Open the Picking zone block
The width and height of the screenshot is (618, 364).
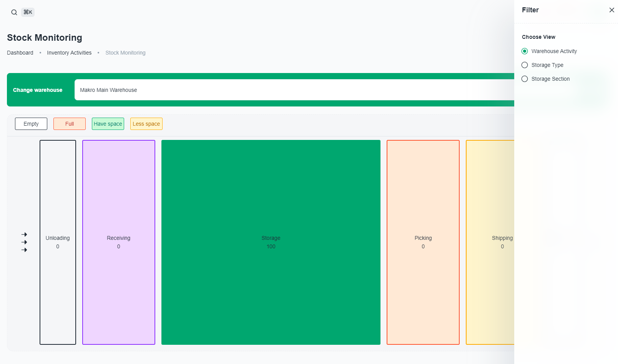click(423, 242)
